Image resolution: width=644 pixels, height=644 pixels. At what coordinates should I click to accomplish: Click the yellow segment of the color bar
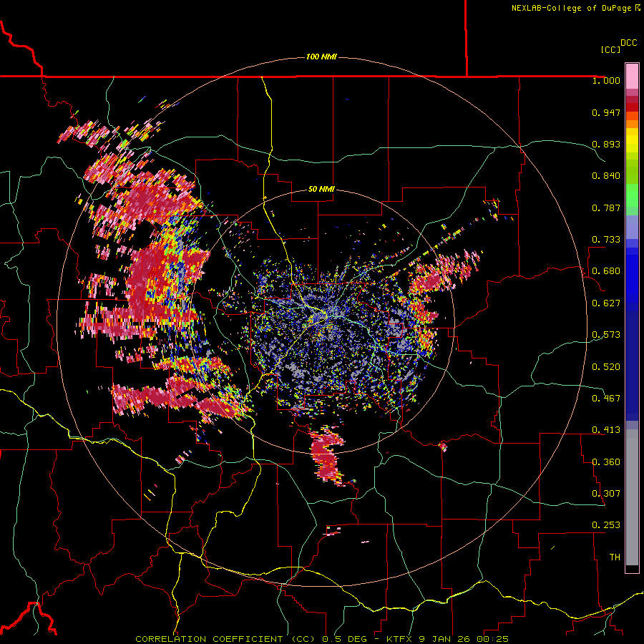[x=632, y=140]
